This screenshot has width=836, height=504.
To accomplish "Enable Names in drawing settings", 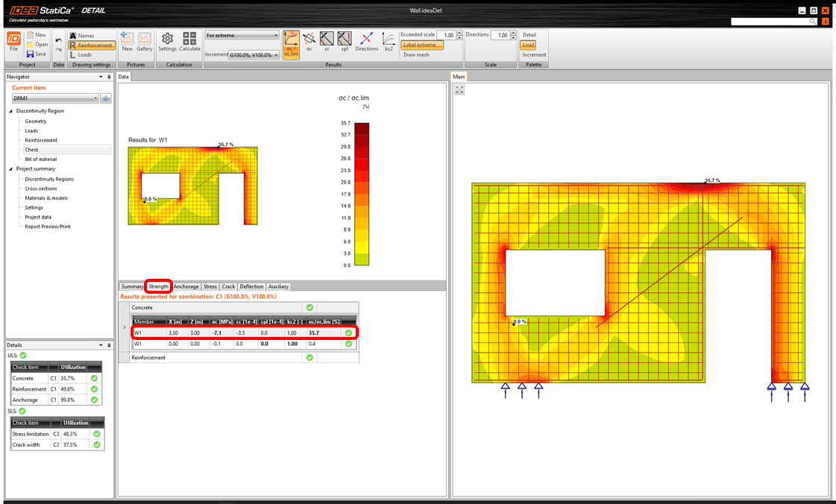I will [x=85, y=36].
